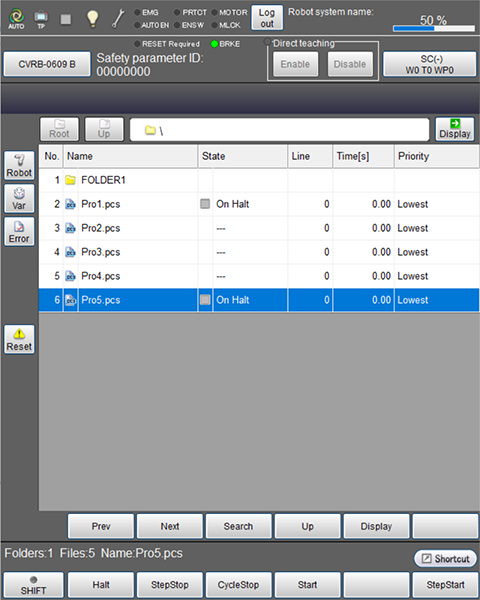Click the Reset warning button
The image size is (480, 600).
click(19, 339)
